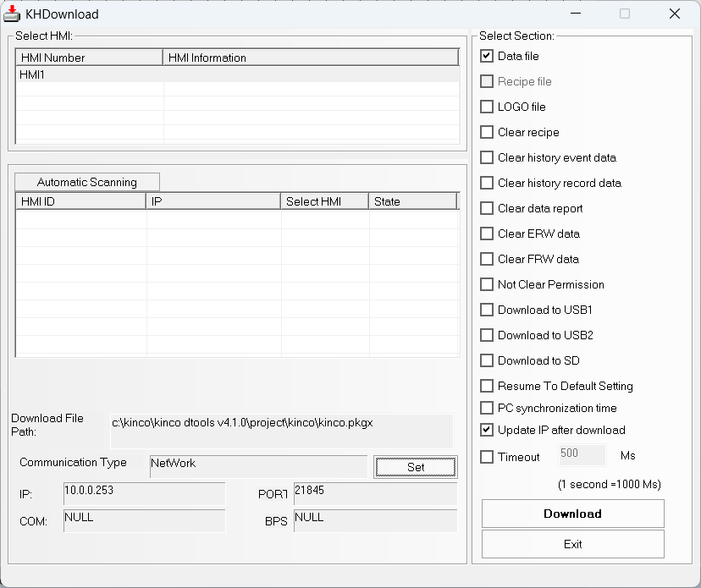Check Clear recipe
The image size is (701, 588).
pos(486,132)
